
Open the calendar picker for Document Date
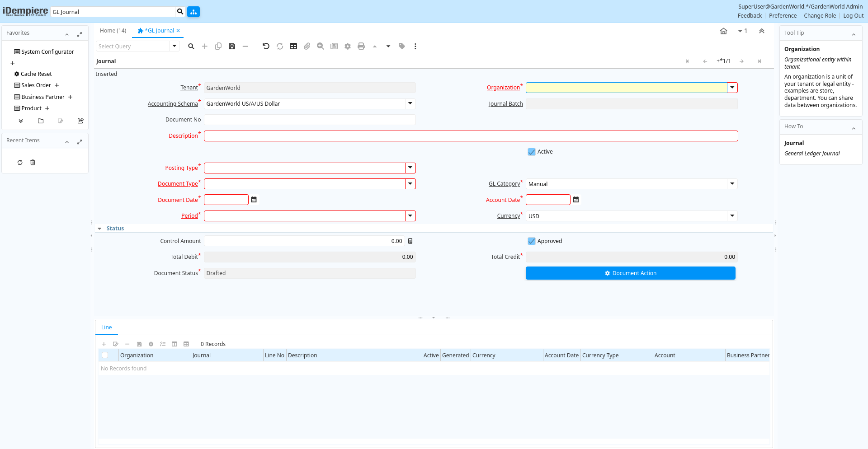(254, 200)
